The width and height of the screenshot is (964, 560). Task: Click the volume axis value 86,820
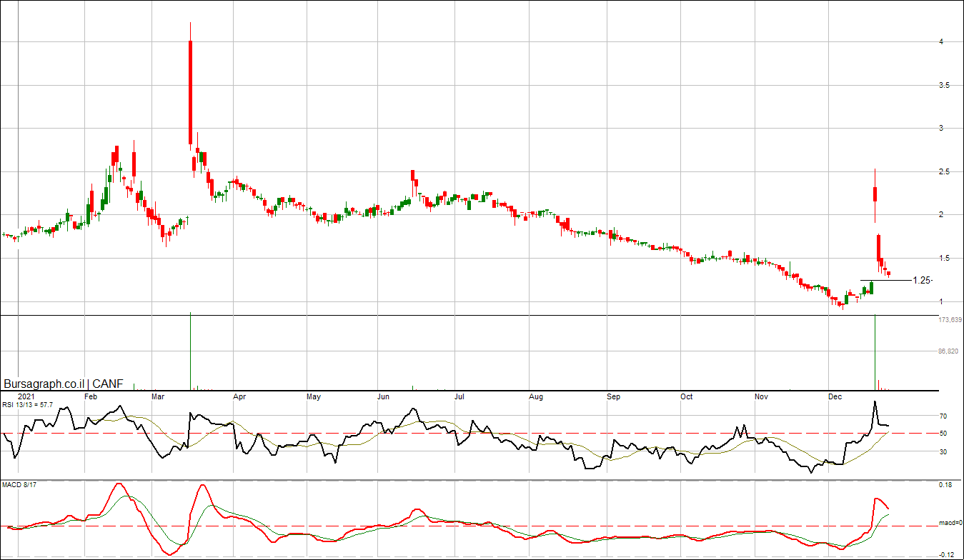[x=948, y=351]
